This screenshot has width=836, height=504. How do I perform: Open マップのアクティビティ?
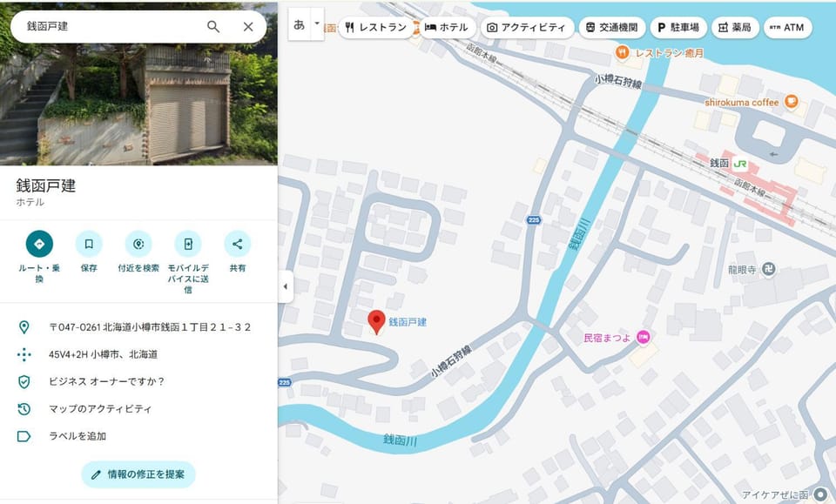(x=100, y=409)
